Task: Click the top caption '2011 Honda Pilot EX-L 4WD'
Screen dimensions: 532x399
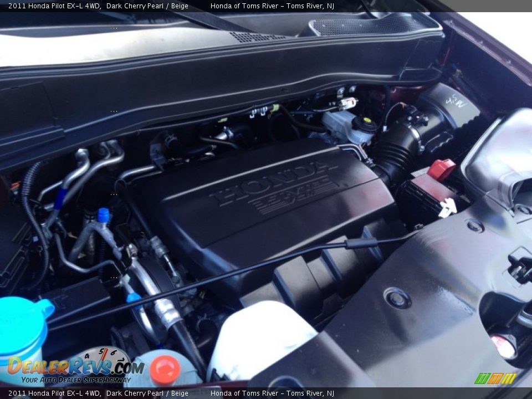Action: (x=54, y=6)
